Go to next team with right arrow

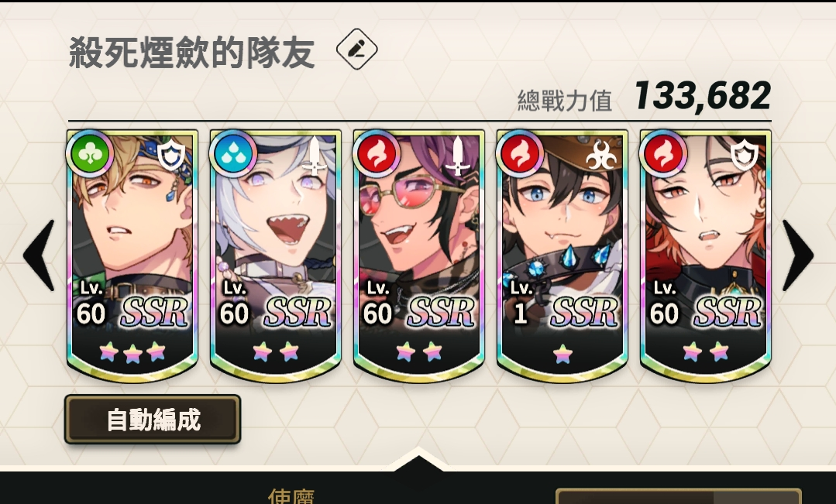tap(797, 255)
